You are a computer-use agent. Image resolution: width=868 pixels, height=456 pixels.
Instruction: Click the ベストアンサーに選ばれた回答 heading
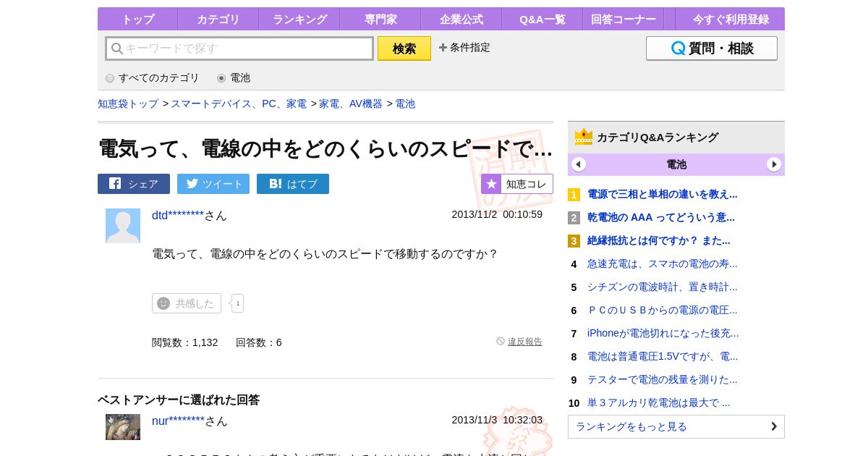[x=179, y=400]
